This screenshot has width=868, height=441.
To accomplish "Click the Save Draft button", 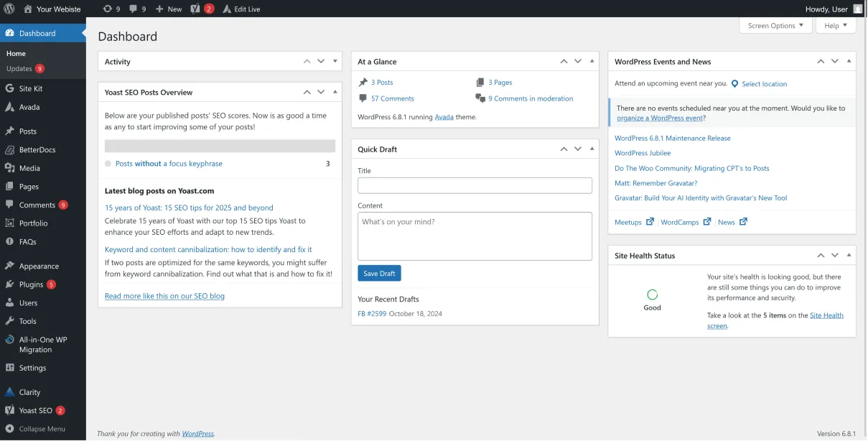I will (379, 274).
